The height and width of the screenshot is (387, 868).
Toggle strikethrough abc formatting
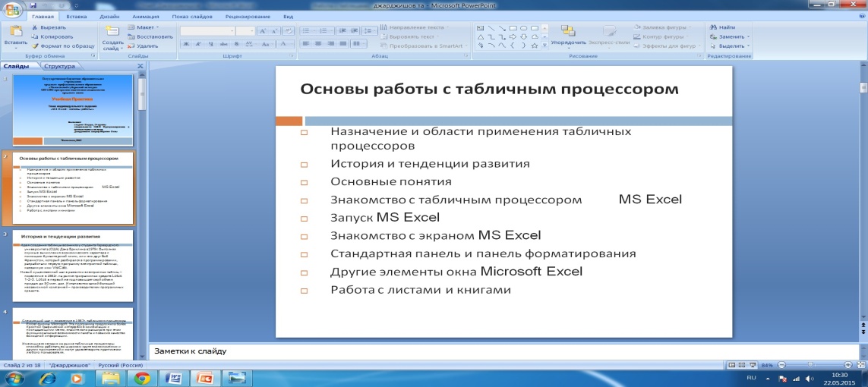click(x=223, y=44)
